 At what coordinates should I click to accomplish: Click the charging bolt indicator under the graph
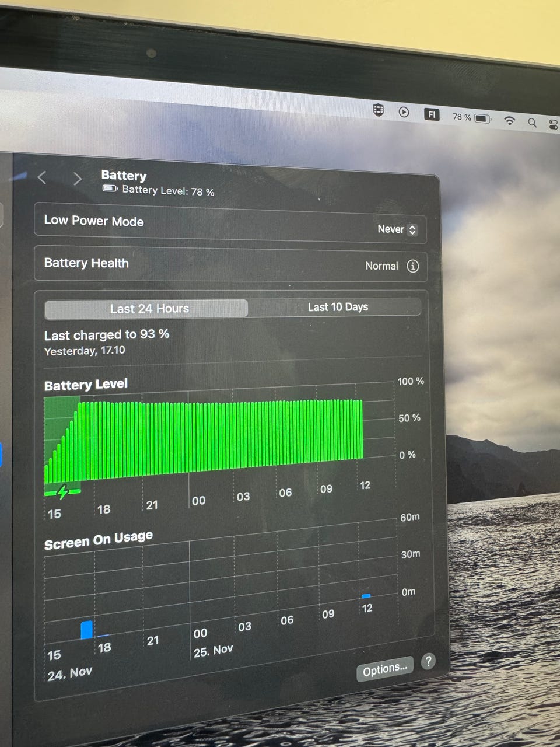[62, 491]
